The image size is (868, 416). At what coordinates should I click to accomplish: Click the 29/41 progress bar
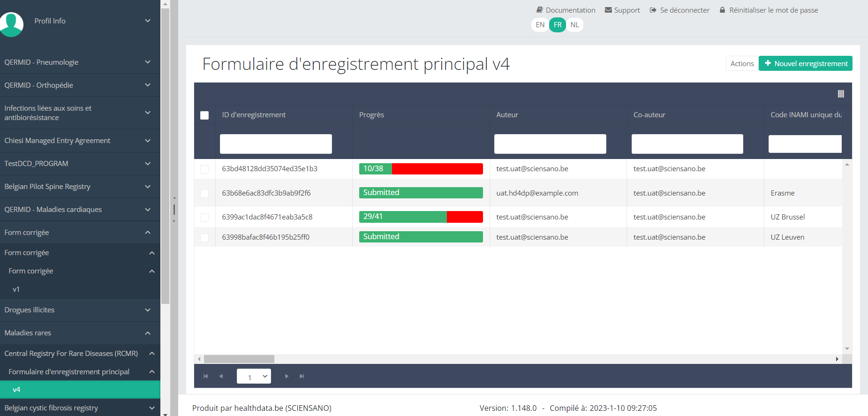coord(421,217)
